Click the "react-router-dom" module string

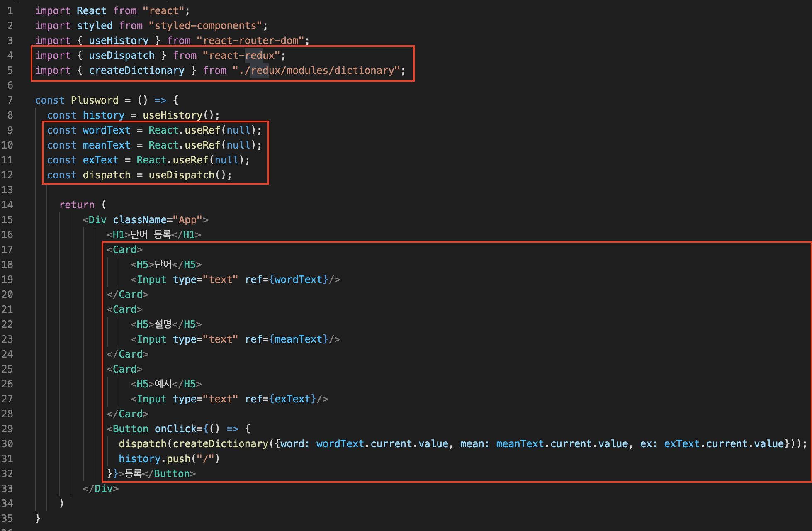(250, 41)
